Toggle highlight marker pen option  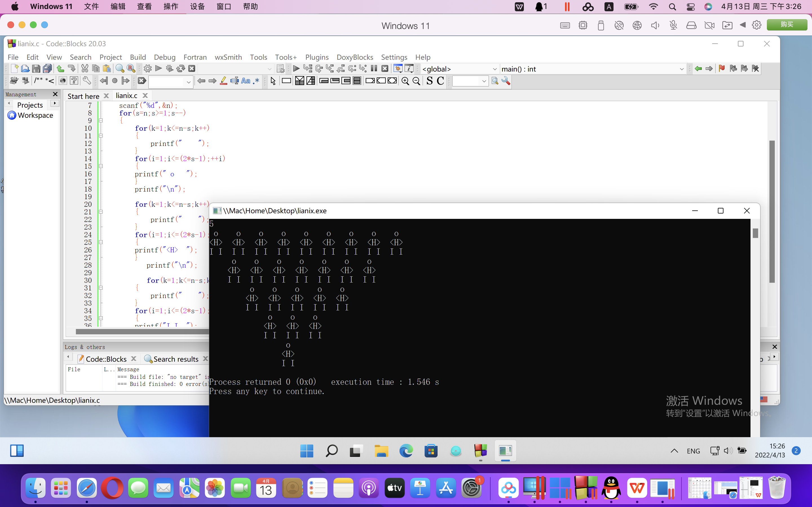point(224,81)
